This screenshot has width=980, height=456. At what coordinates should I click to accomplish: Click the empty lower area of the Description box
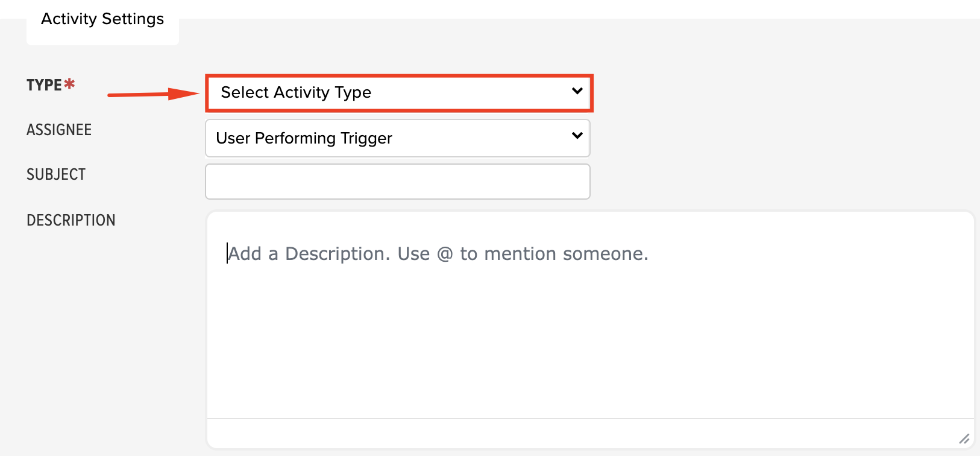click(589, 350)
